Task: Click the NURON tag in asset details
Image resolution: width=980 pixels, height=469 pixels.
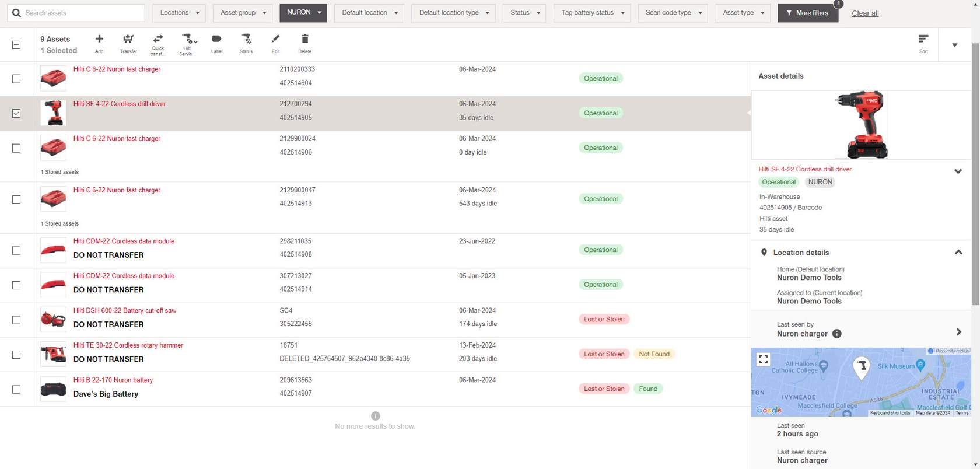Action: click(820, 182)
